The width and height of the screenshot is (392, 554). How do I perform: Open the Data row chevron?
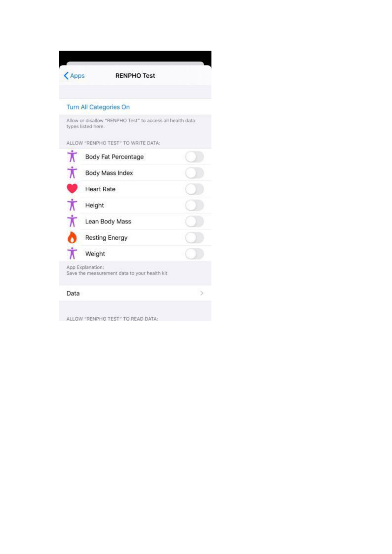(202, 293)
